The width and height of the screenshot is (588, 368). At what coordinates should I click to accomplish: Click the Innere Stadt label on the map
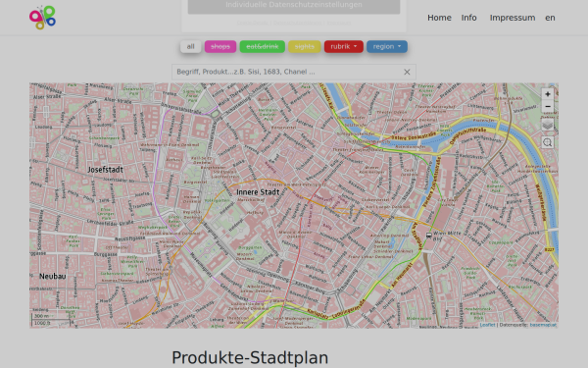(x=258, y=192)
